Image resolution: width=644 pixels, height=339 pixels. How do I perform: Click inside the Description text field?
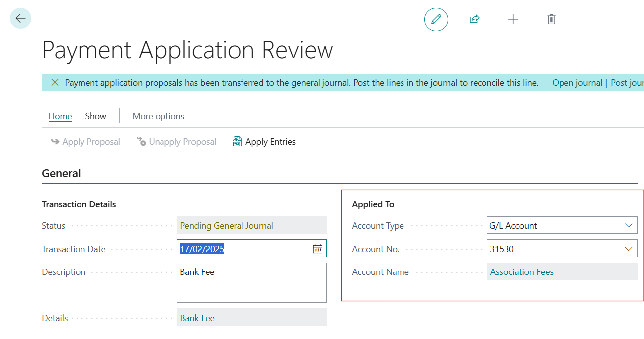251,282
